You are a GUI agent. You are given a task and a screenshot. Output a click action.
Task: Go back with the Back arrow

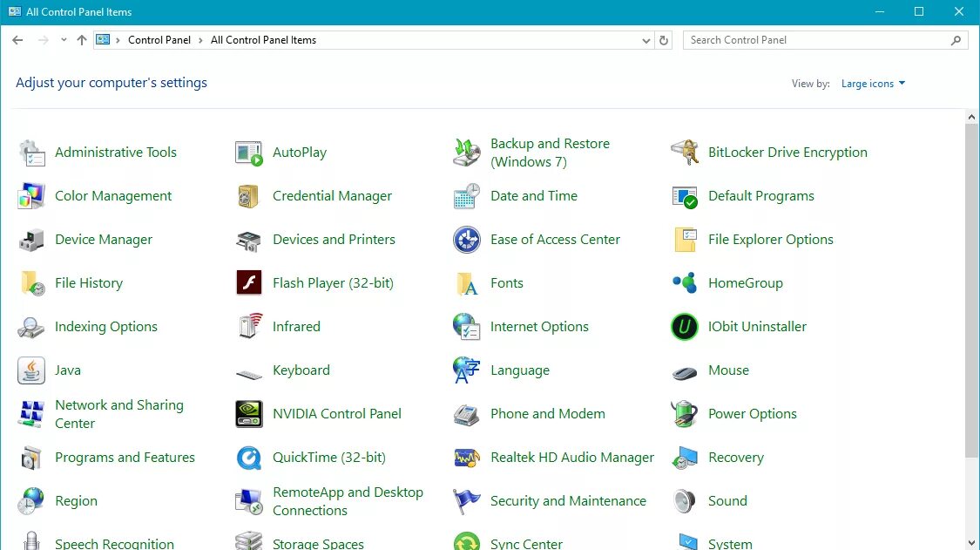pos(17,40)
